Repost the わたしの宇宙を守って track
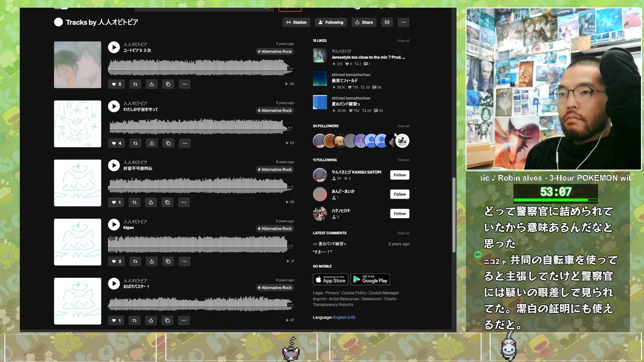Viewport: 644px width, 362px height. click(x=135, y=143)
